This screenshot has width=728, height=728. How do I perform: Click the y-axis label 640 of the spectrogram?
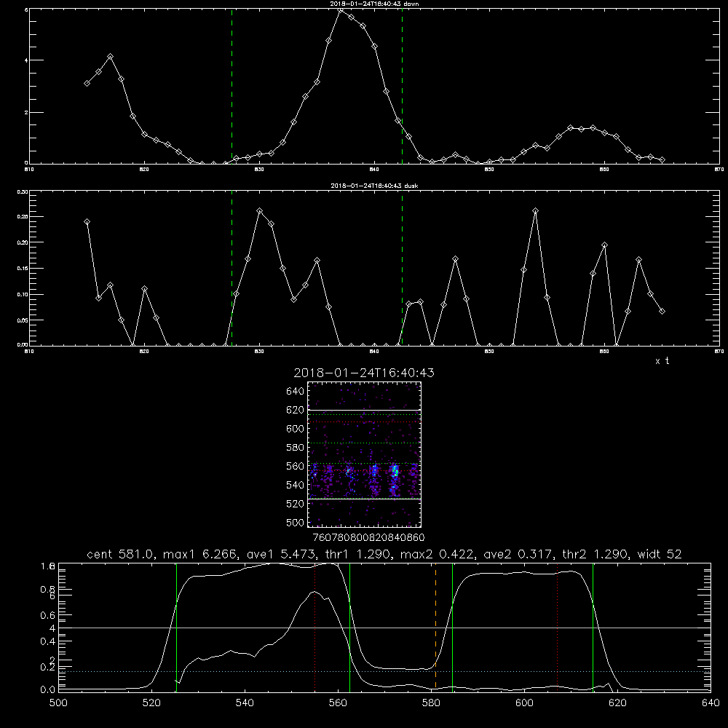(x=296, y=392)
